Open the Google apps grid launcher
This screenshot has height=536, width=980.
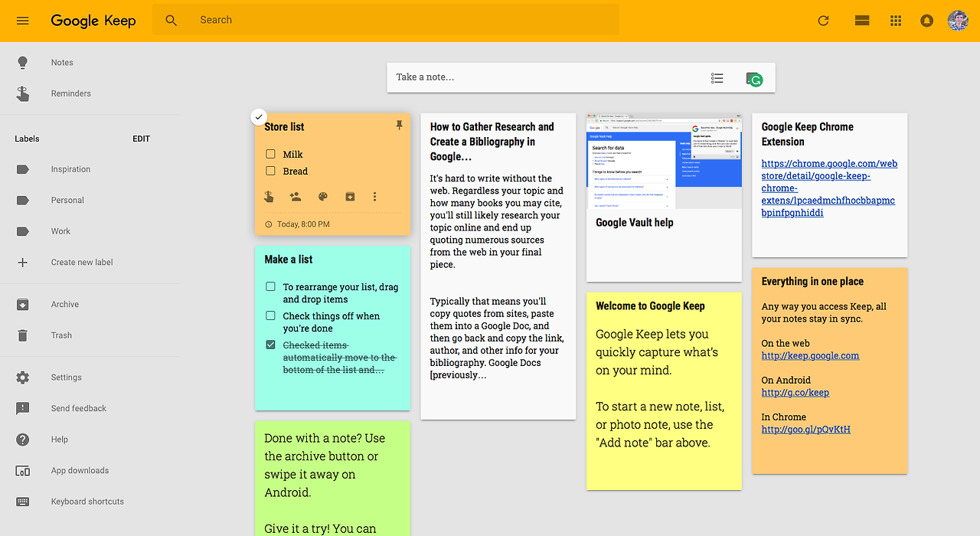[x=895, y=21]
